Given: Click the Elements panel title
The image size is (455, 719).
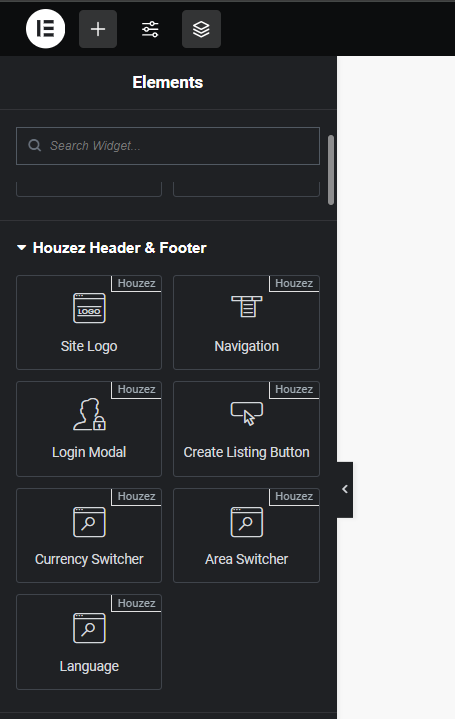Looking at the screenshot, I should point(168,82).
